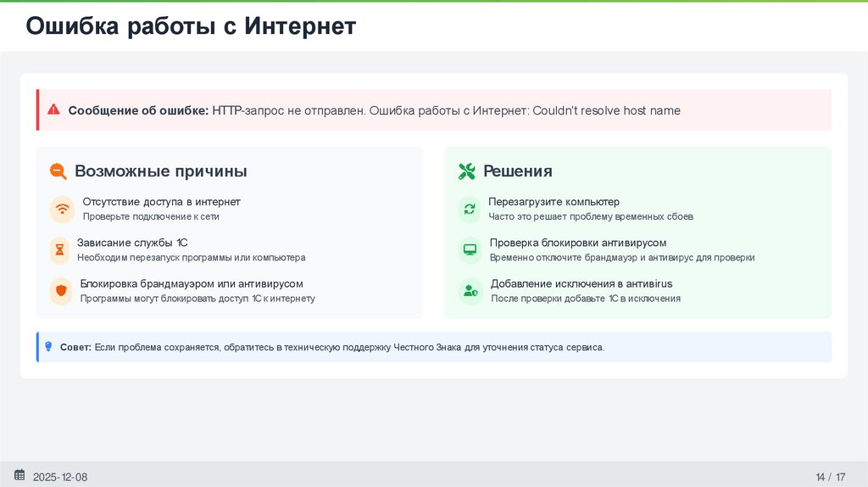This screenshot has height=487, width=868.
Task: Click the shield icon for firewall blocking
Action: 61,291
